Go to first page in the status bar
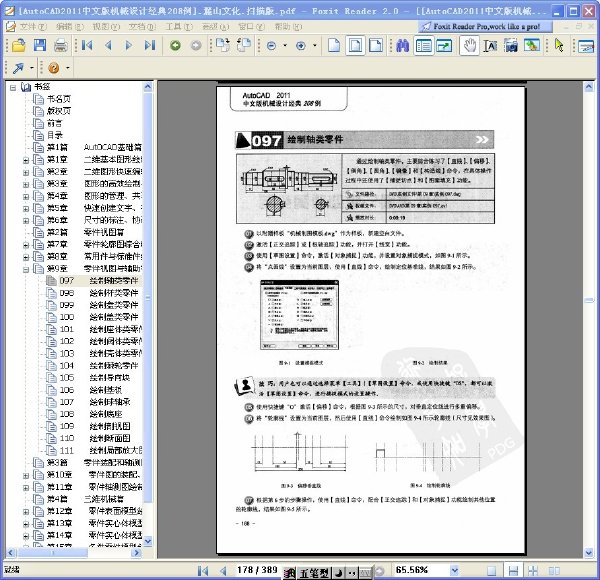Viewport: 600px width, 580px height. coord(203,571)
